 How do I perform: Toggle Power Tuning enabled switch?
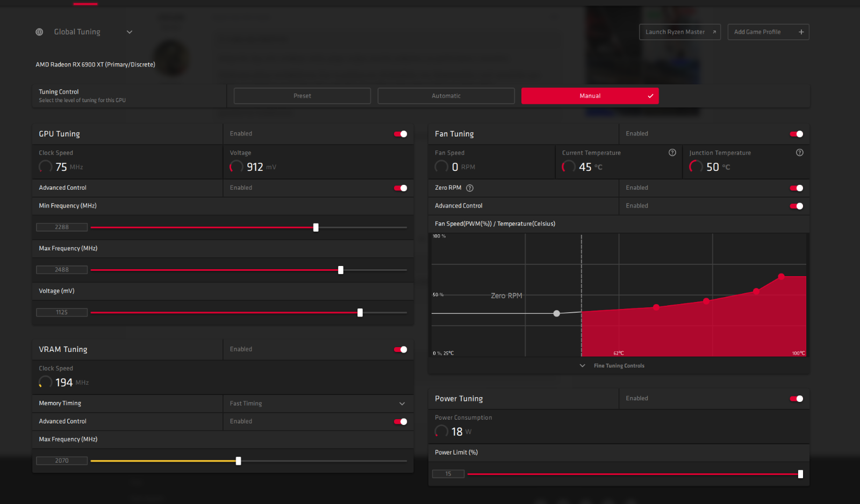click(x=797, y=399)
